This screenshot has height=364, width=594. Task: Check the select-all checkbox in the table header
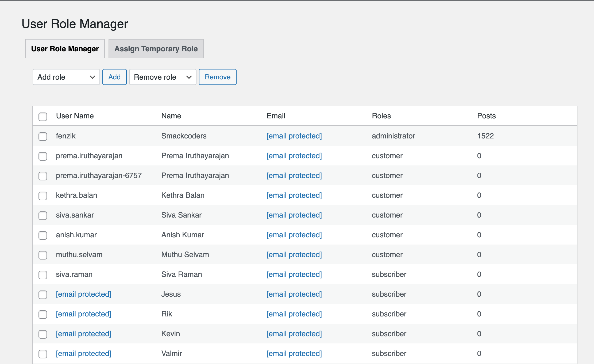[43, 117]
